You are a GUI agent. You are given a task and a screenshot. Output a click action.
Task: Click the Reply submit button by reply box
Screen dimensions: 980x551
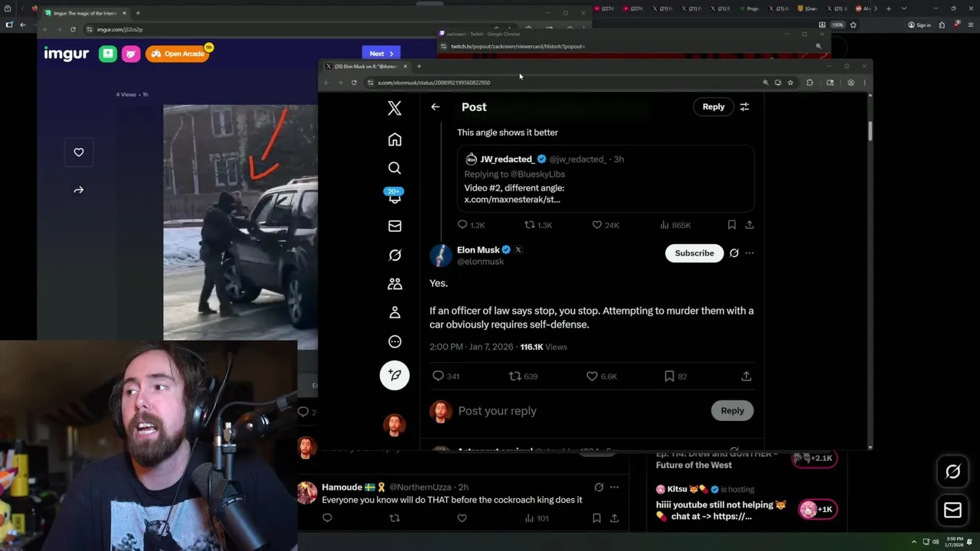pyautogui.click(x=732, y=411)
